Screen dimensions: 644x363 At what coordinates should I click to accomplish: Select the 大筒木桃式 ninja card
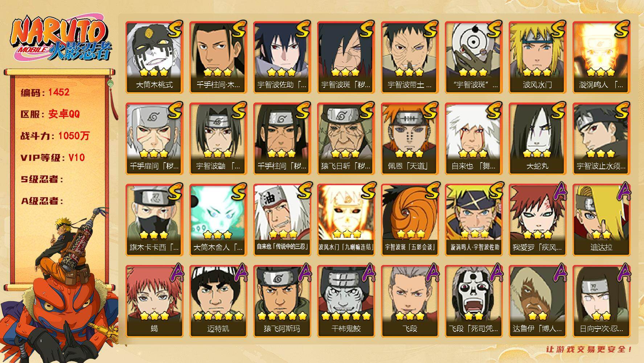(154, 57)
